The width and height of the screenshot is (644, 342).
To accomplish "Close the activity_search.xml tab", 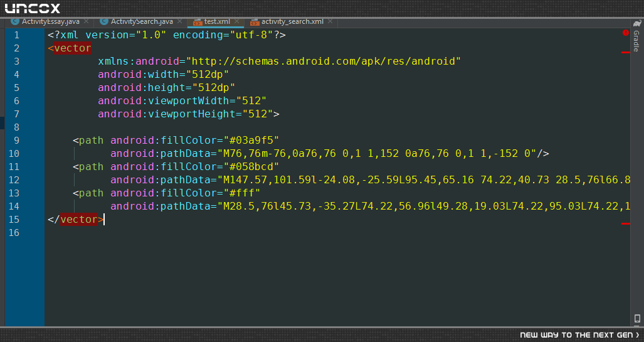I will click(x=330, y=21).
